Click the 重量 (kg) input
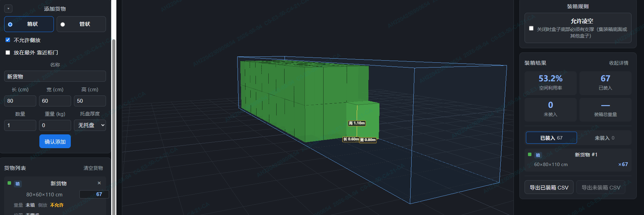The image size is (644, 215). (55, 125)
